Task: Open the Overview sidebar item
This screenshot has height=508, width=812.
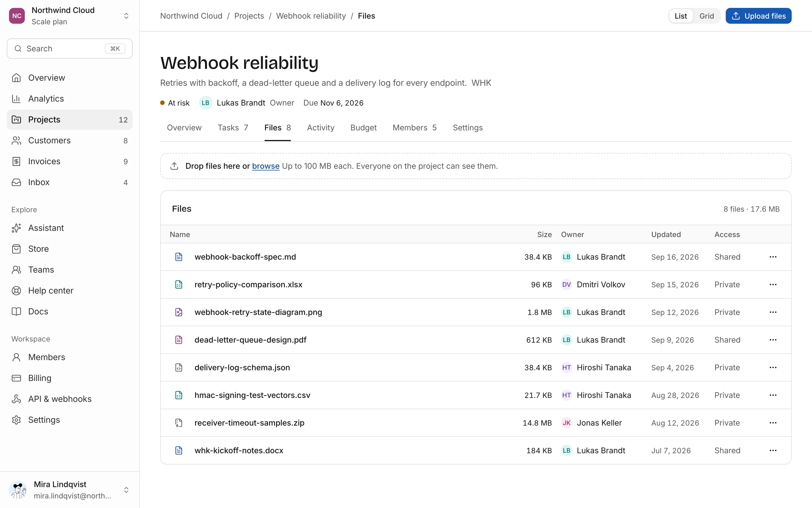Action: coord(69,78)
